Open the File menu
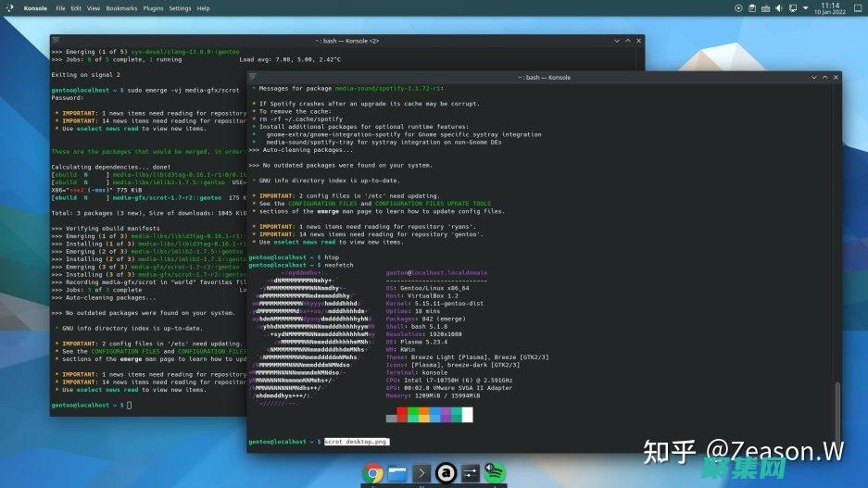The image size is (868, 488). (x=61, y=8)
